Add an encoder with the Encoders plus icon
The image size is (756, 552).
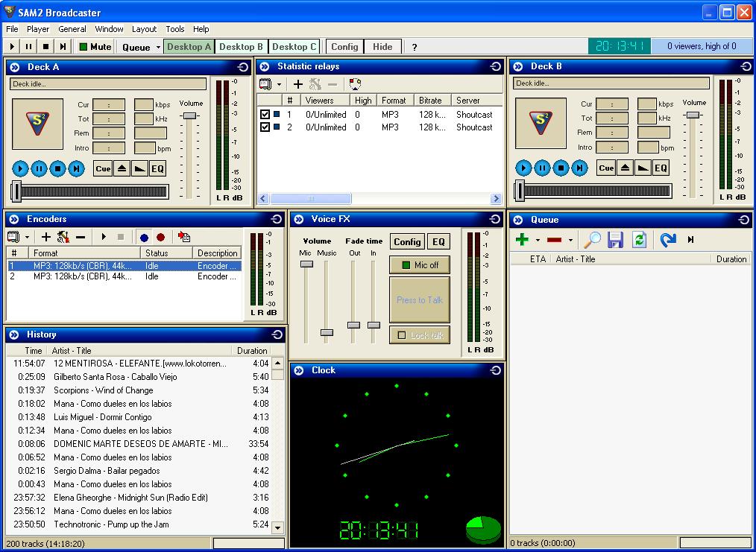pos(45,237)
